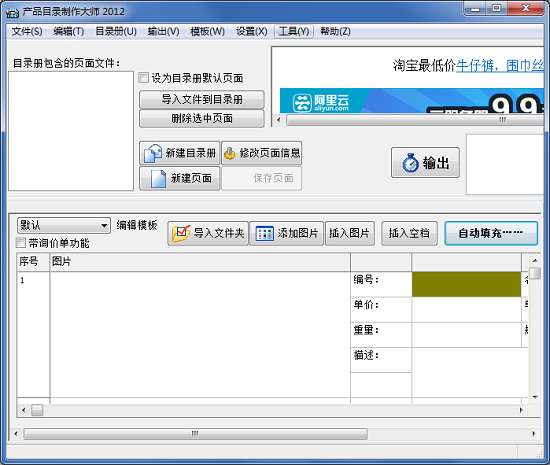Click the 新建目录册 new catalog icon
This screenshot has width=550, height=465.
click(x=153, y=153)
